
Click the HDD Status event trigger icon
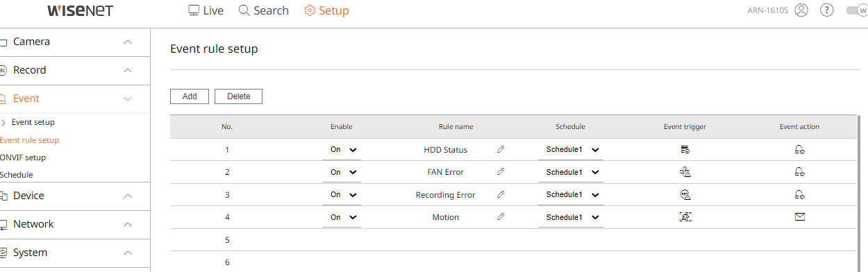[x=685, y=149]
